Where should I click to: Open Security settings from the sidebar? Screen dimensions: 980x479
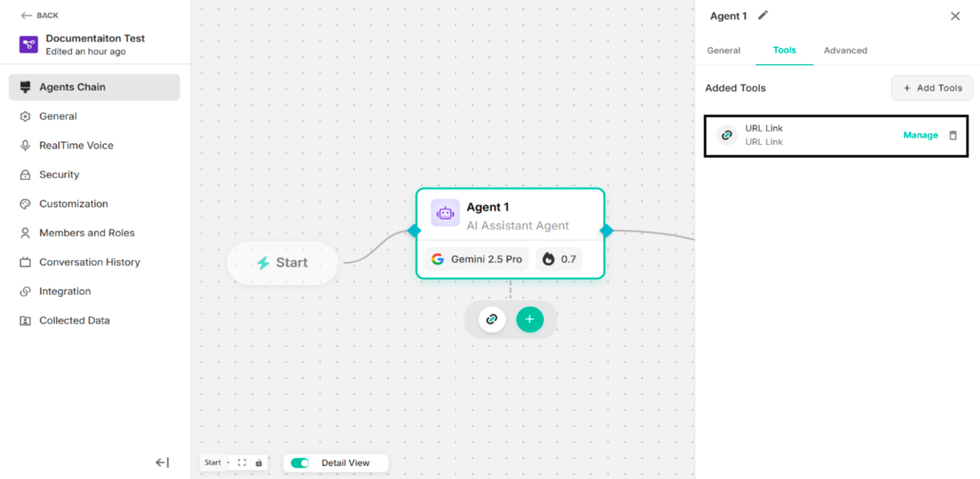[x=59, y=175]
